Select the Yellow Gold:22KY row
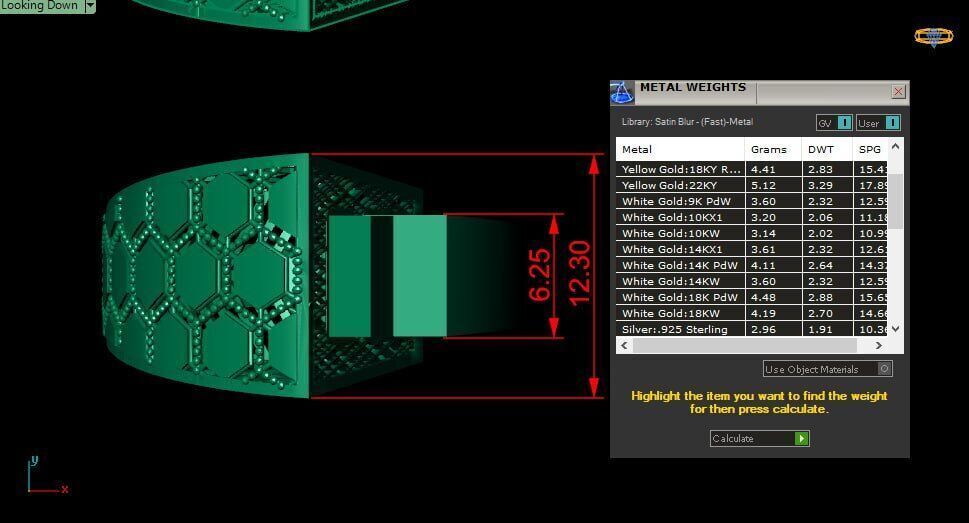This screenshot has width=969, height=523. point(751,185)
